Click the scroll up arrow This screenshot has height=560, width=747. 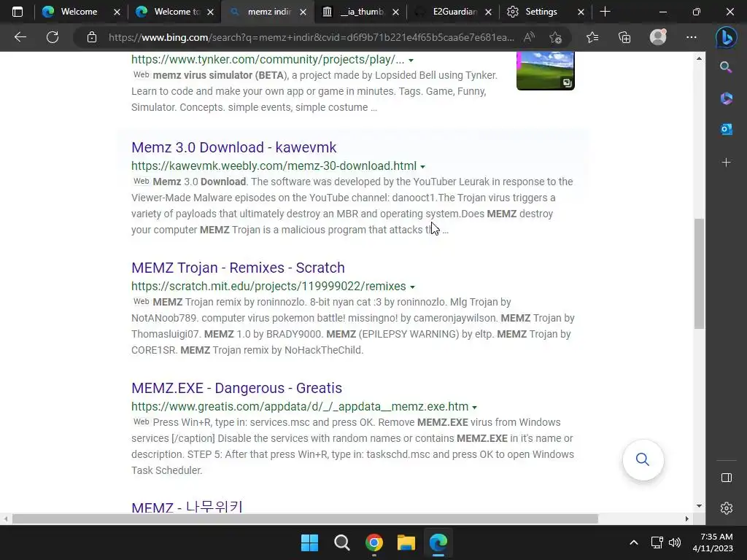[699, 58]
